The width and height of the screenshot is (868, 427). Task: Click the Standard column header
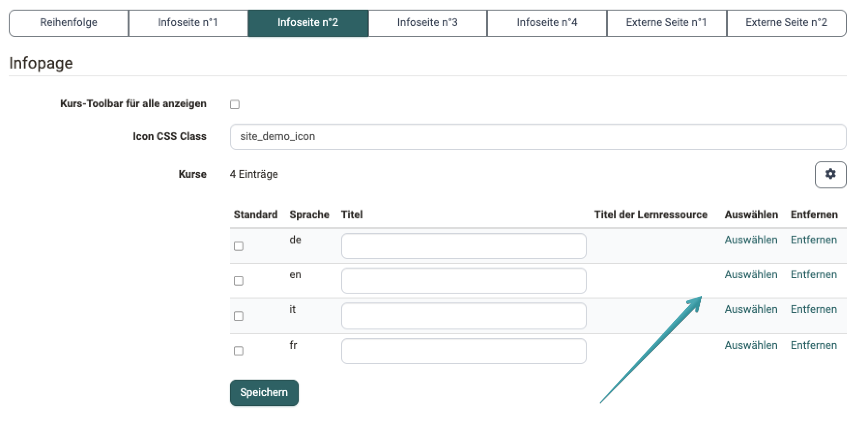click(256, 215)
